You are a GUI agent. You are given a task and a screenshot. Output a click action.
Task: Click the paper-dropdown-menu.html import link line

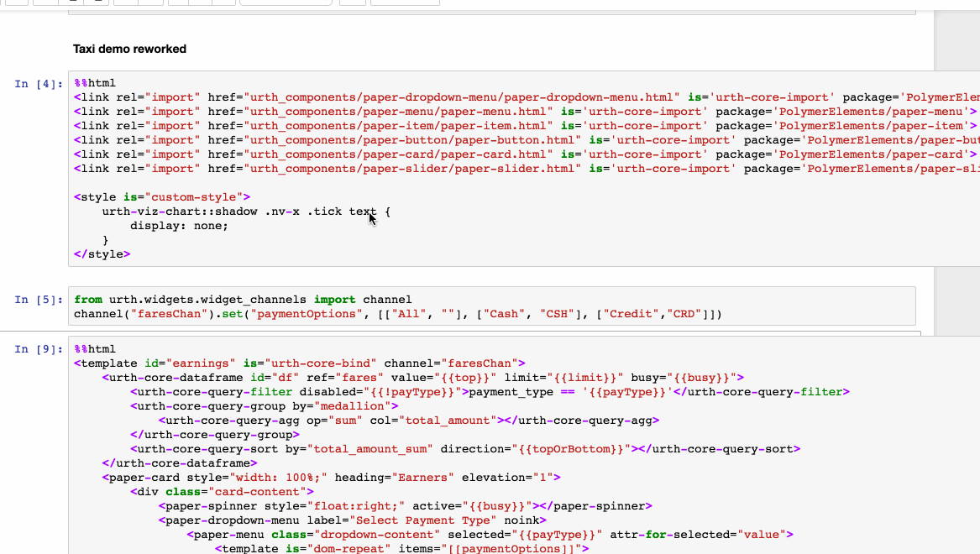pos(527,97)
